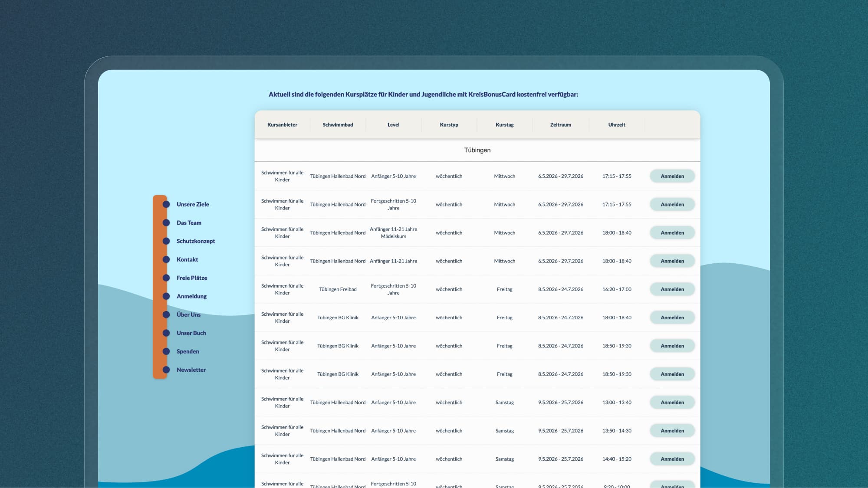This screenshot has width=868, height=488.
Task: Click the Schwimmbad column header
Action: pyautogui.click(x=338, y=125)
